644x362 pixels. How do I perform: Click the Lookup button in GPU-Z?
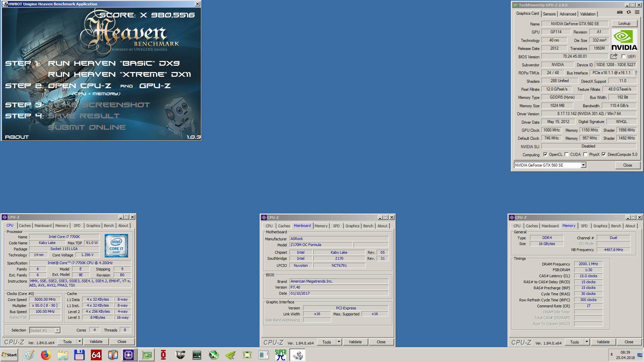coord(624,23)
